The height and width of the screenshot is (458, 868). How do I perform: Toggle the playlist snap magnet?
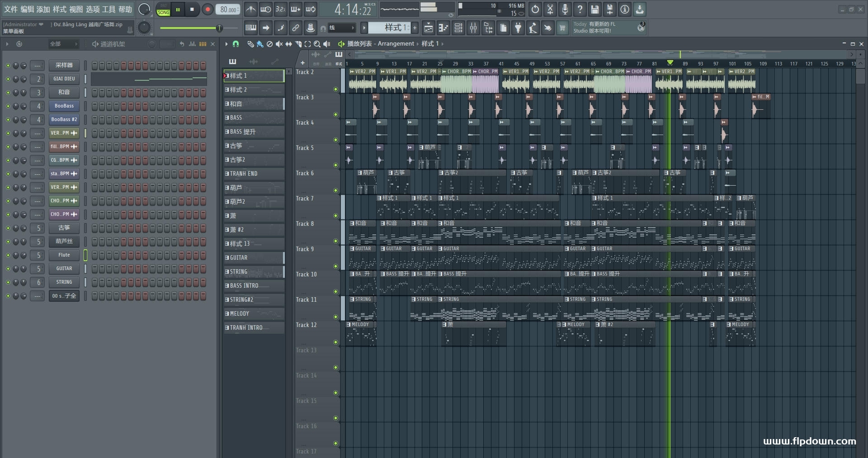[236, 44]
